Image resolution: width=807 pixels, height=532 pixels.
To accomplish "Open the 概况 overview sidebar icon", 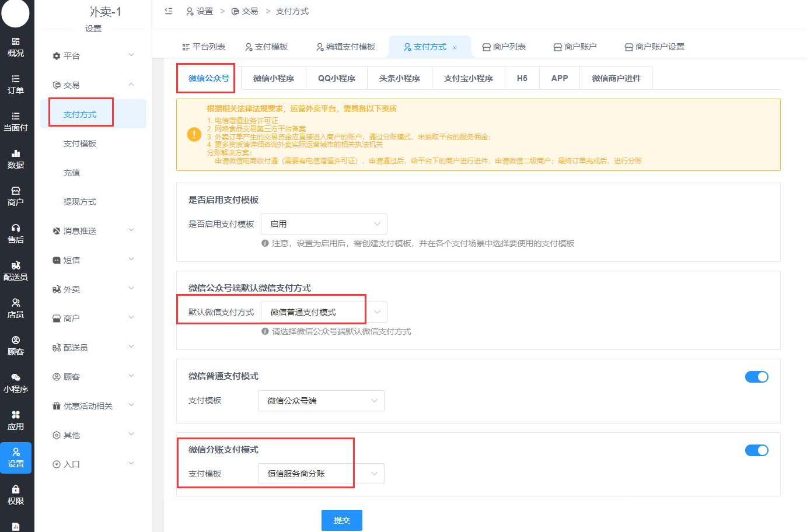I will point(16,47).
